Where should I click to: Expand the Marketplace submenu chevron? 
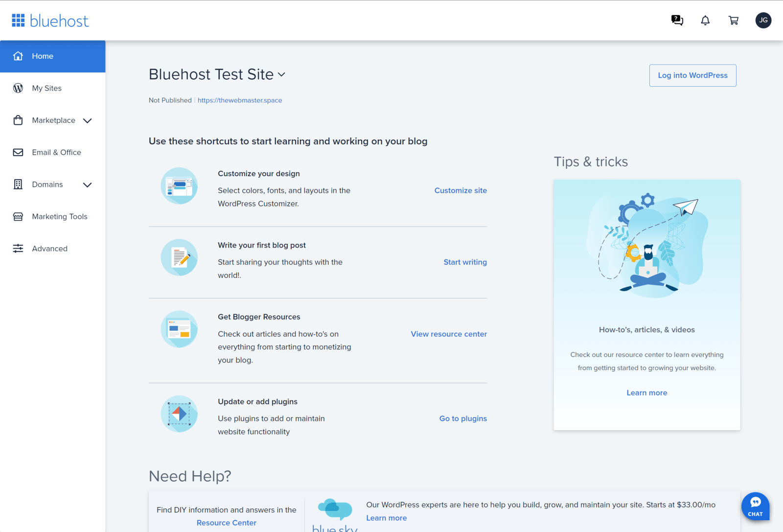coord(88,120)
